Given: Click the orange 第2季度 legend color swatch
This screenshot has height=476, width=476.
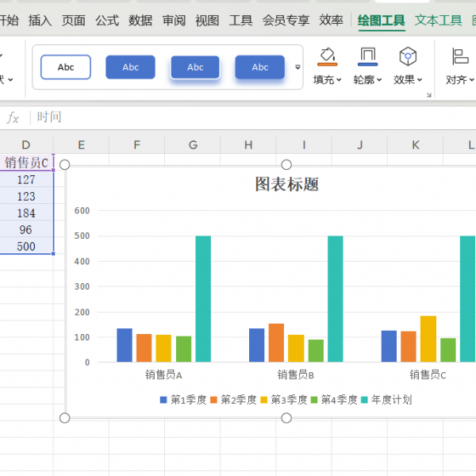Looking at the screenshot, I should (214, 400).
